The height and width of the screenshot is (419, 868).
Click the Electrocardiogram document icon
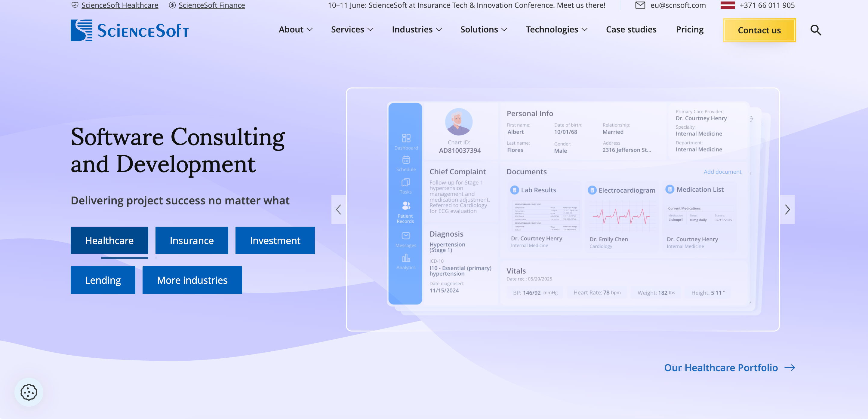592,190
